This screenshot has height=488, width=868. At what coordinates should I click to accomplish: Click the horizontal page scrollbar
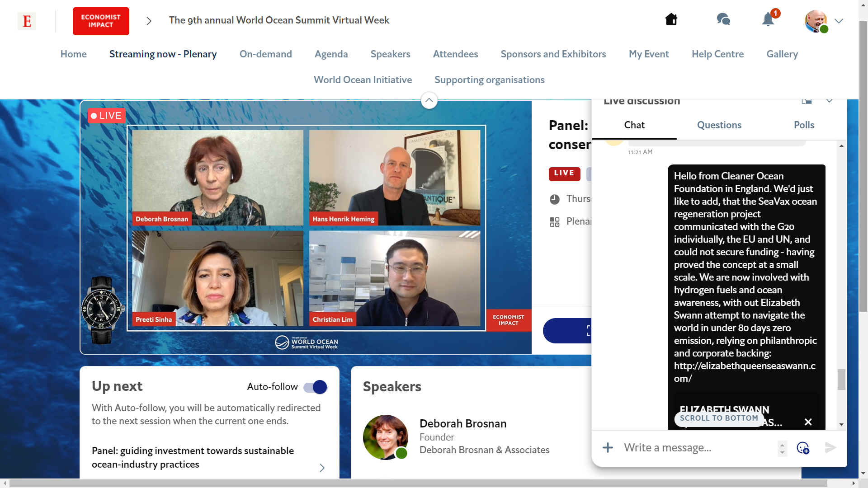[x=418, y=483]
